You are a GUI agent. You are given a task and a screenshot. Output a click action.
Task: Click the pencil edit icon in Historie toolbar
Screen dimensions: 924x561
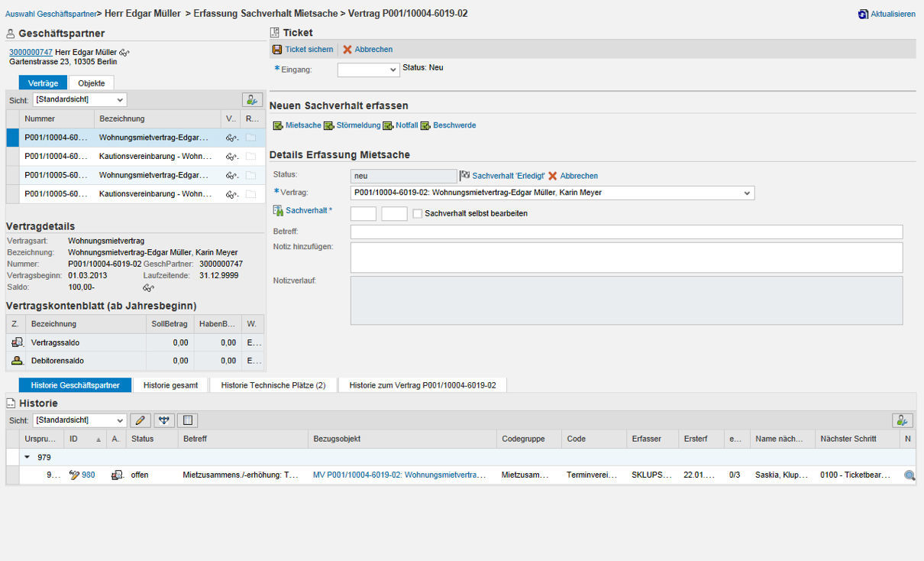coord(140,420)
